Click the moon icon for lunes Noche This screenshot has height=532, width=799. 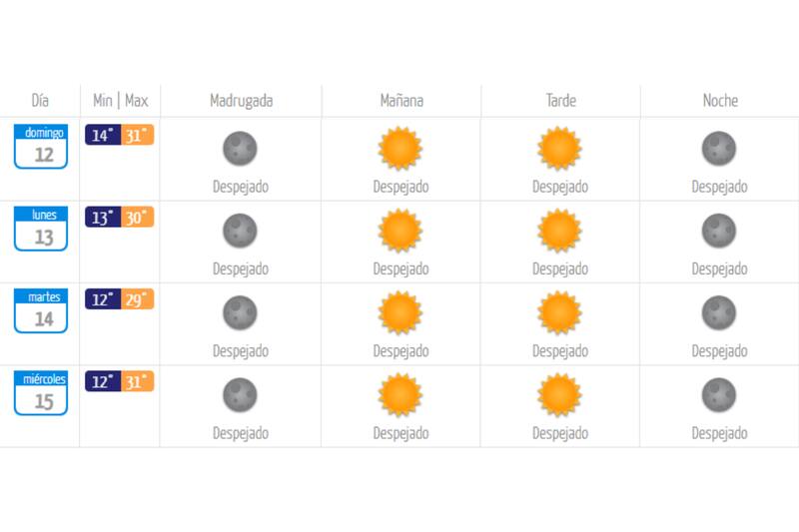(719, 231)
